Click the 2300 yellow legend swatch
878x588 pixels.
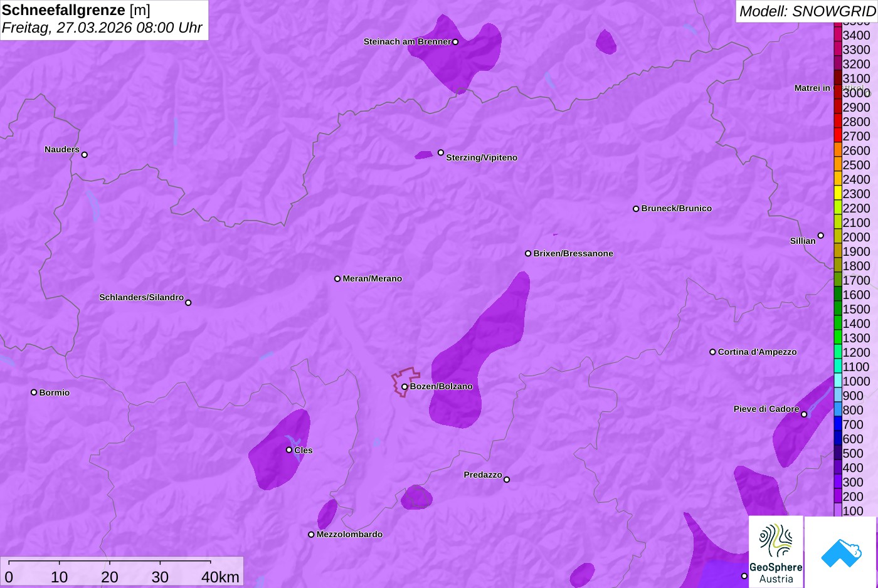click(x=838, y=193)
